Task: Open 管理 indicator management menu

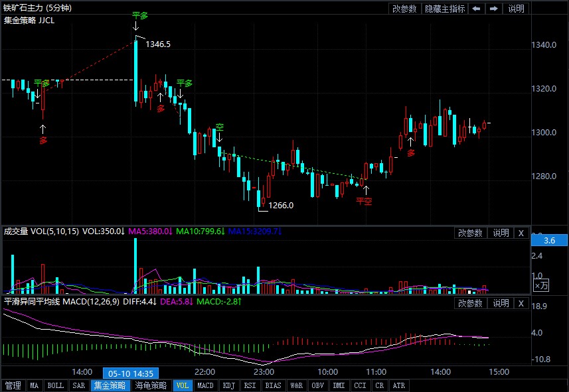Action: tap(13, 385)
